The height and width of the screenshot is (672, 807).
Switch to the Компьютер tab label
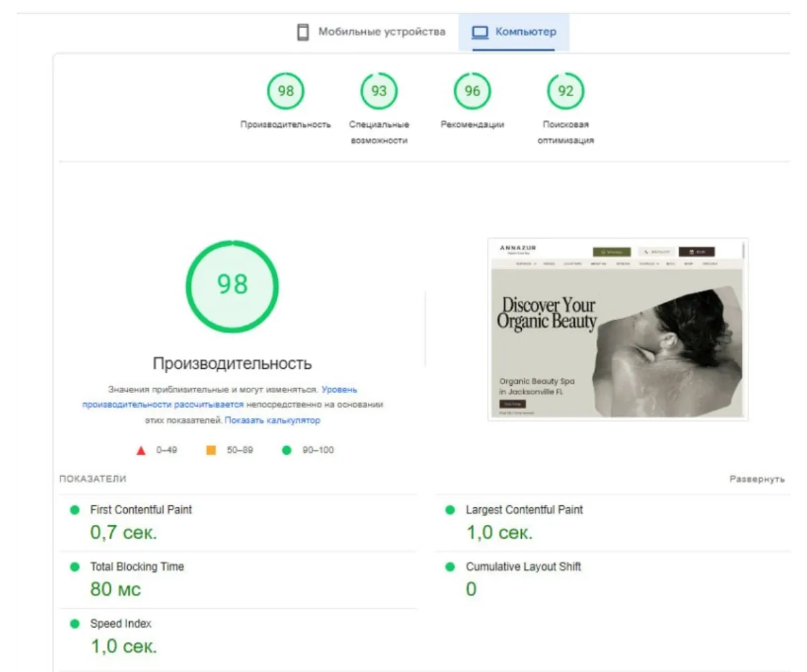(525, 32)
